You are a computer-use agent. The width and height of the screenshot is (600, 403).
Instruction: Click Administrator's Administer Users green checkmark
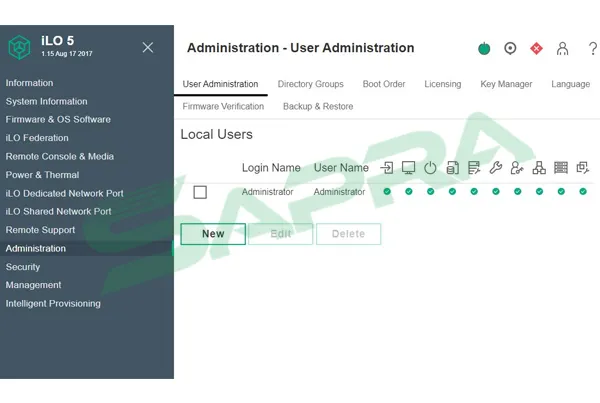click(x=518, y=191)
